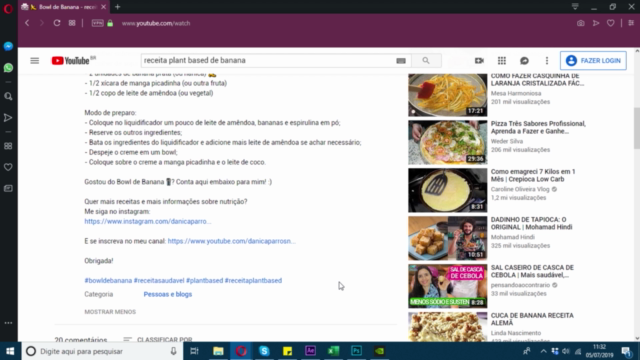Open bookmarks heart icon in sidebar
The image size is (640, 360).
point(8,167)
